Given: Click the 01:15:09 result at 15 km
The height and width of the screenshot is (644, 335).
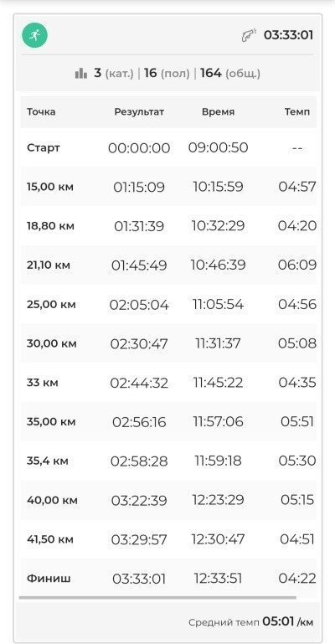Looking at the screenshot, I should tap(139, 187).
